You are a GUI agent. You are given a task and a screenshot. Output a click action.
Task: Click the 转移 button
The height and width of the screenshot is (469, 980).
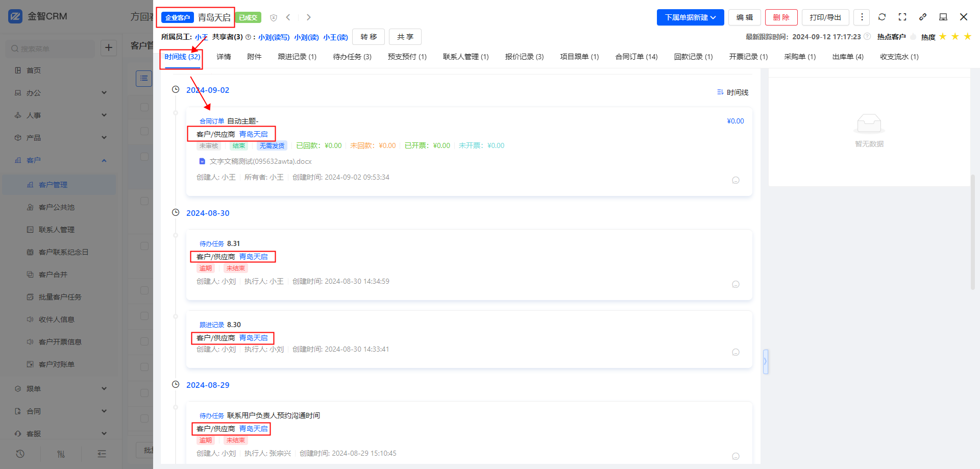click(369, 37)
